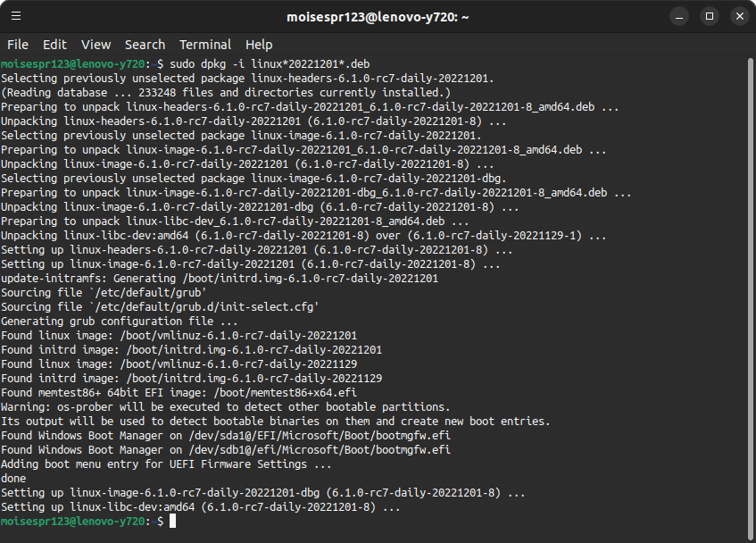Click the window title moisespr123@lenovo-y720
The height and width of the screenshot is (543, 756).
pyautogui.click(x=378, y=17)
